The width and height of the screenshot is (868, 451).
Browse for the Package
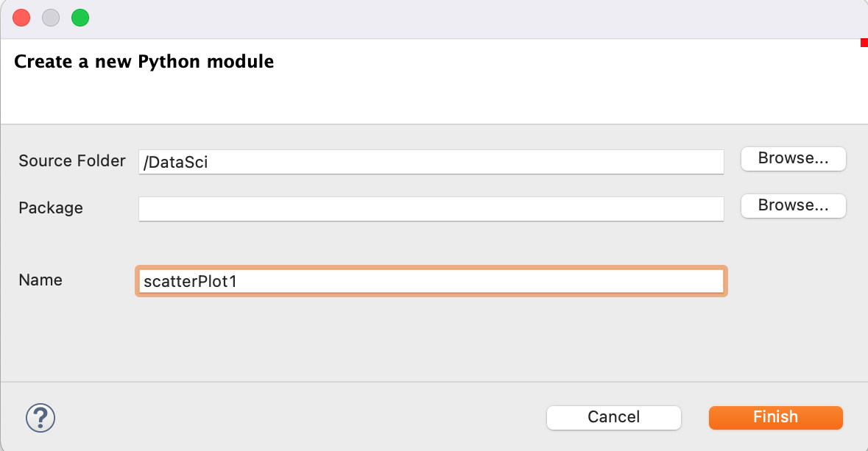click(793, 205)
